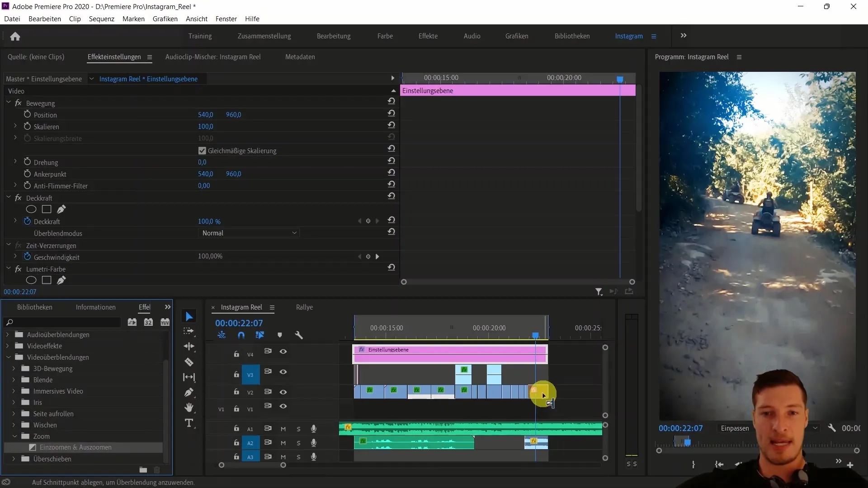
Task: Reset the Skalieren parameter
Action: [392, 125]
